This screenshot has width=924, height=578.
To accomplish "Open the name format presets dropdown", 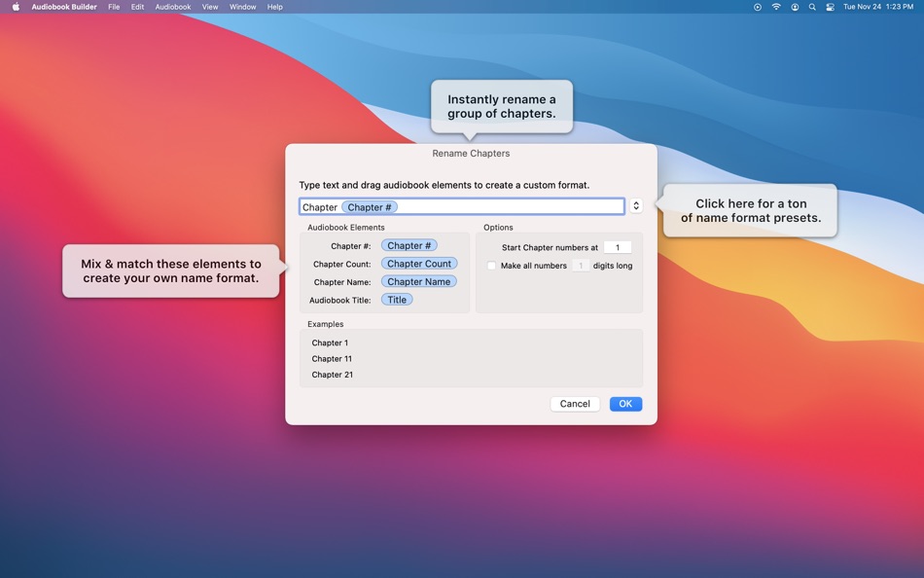I will [x=636, y=206].
